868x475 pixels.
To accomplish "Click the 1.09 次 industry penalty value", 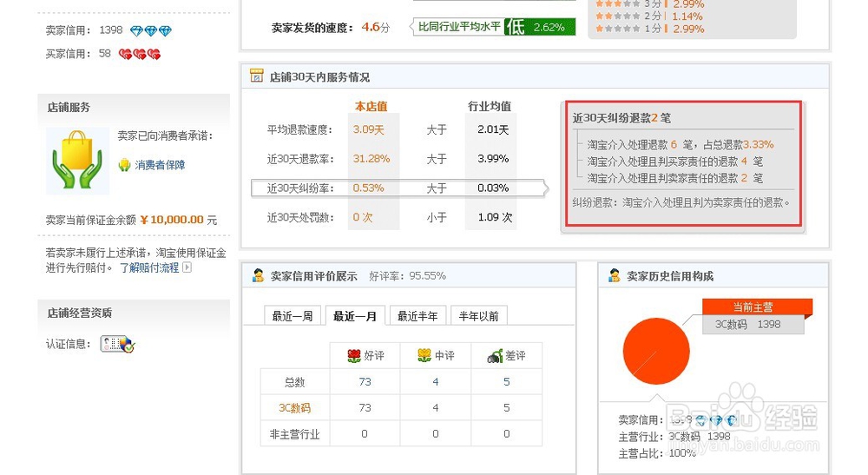I will (495, 218).
